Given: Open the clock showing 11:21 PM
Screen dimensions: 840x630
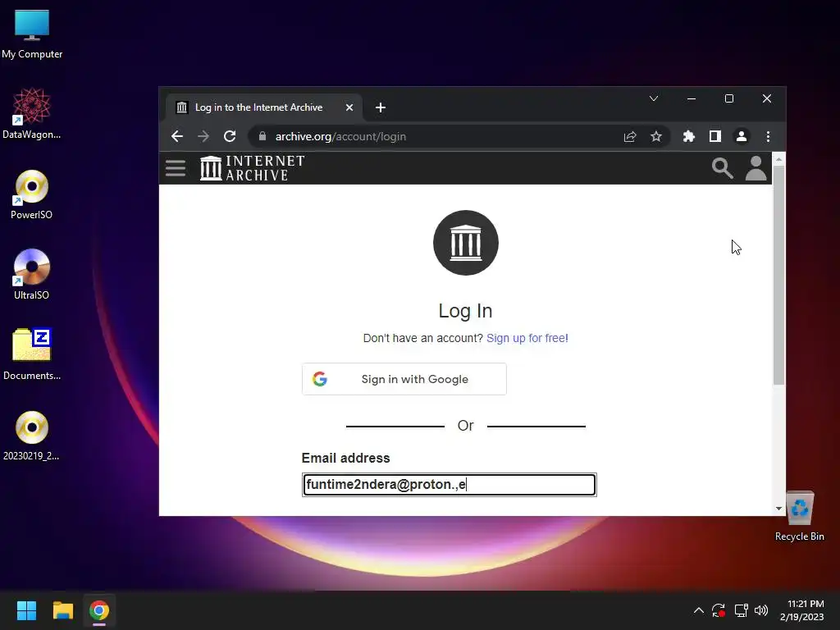Looking at the screenshot, I should point(802,610).
